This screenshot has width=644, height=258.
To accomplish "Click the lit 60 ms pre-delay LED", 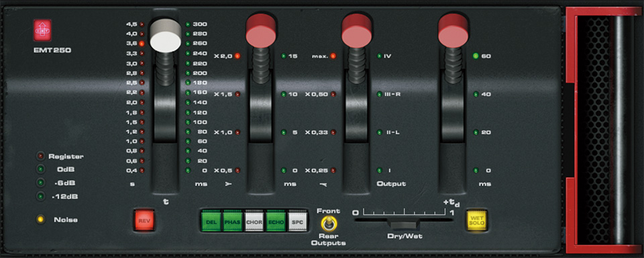I will (x=476, y=56).
